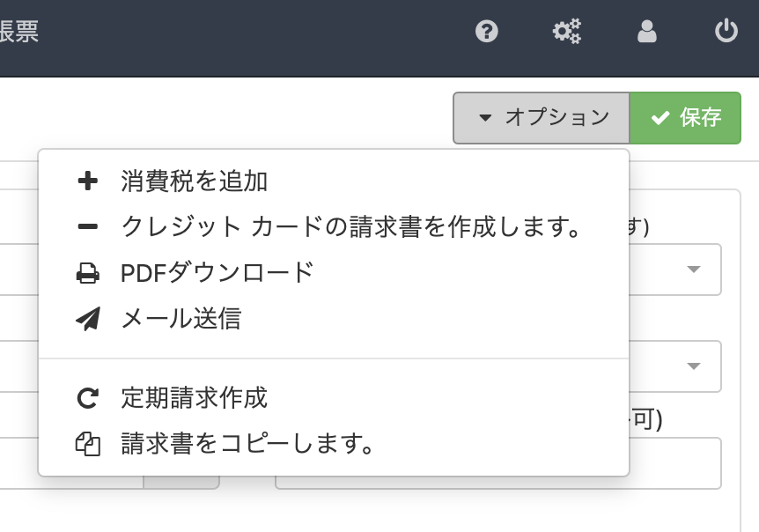Choose メール送信 from the options menu

coord(181,319)
